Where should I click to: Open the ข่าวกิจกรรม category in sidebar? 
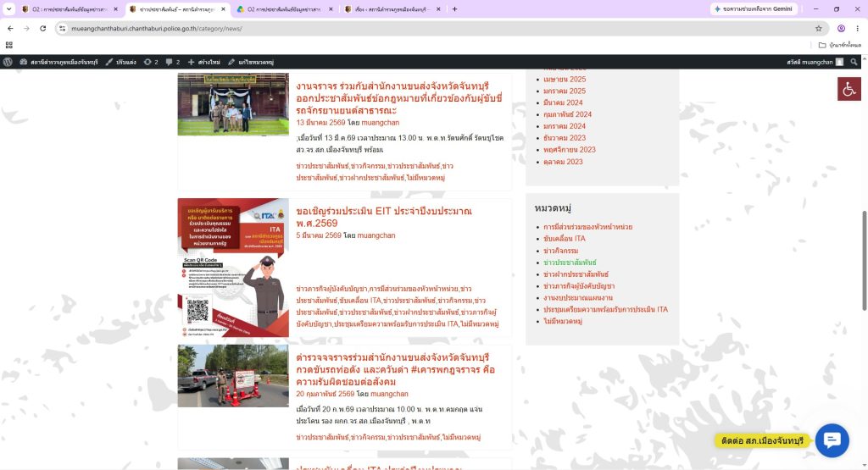560,251
